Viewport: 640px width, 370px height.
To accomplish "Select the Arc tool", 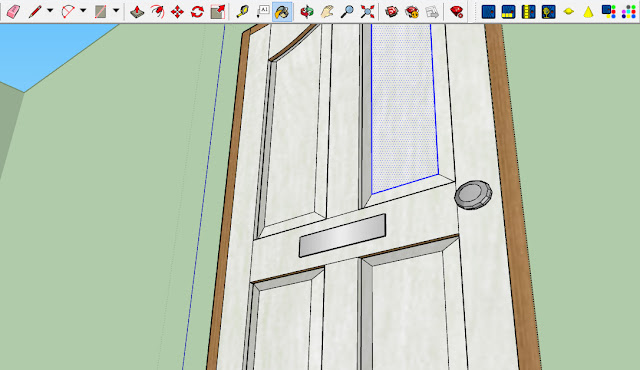I will click(68, 11).
